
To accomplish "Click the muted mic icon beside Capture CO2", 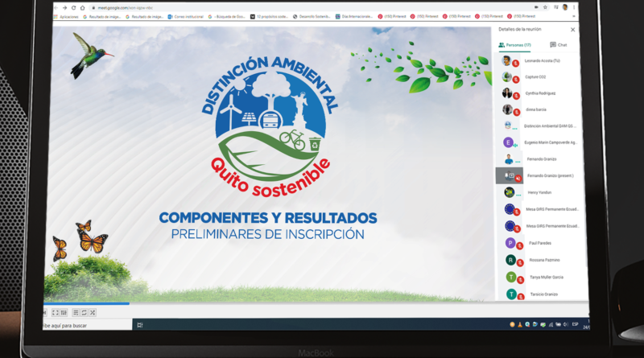I will (x=516, y=80).
